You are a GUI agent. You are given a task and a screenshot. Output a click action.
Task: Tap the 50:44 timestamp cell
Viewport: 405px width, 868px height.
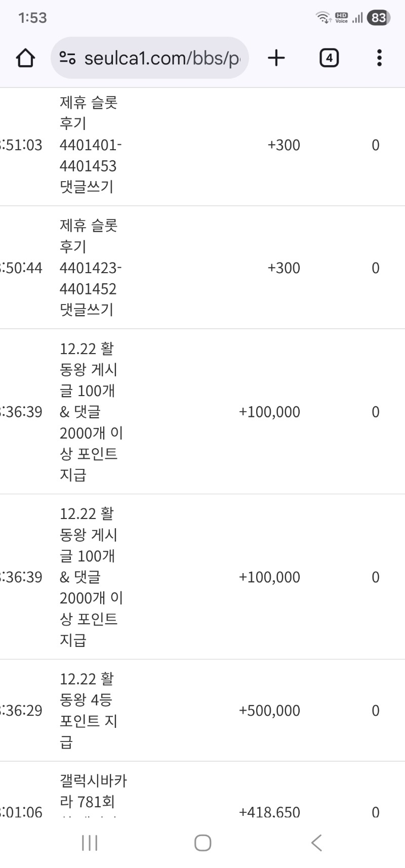21,268
